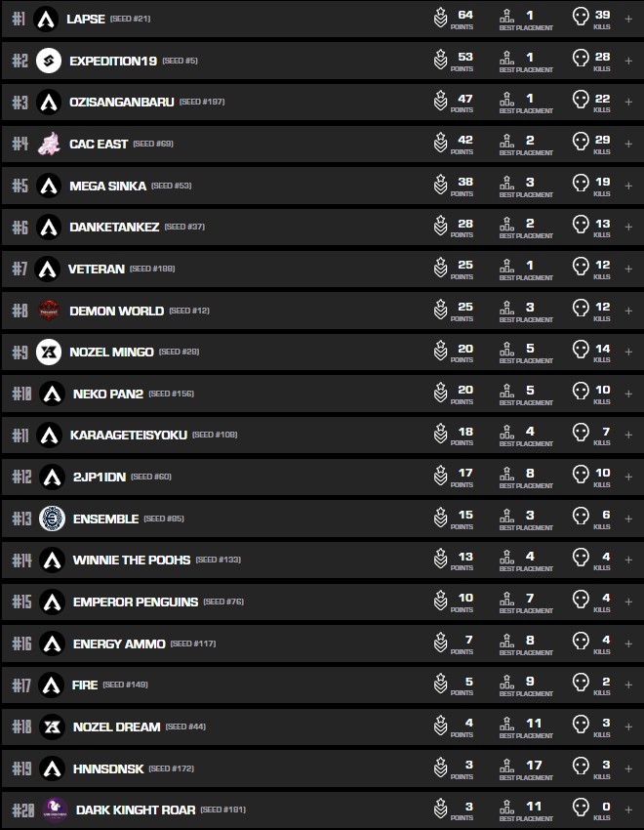644x830 pixels.
Task: Click the points medal icon for OZISANGANBARU
Action: [441, 102]
